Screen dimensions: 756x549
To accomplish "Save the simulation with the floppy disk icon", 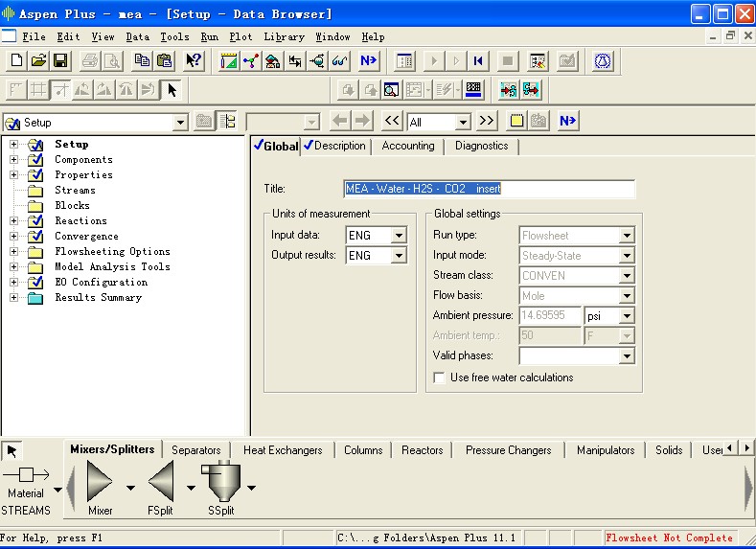I will click(x=59, y=61).
